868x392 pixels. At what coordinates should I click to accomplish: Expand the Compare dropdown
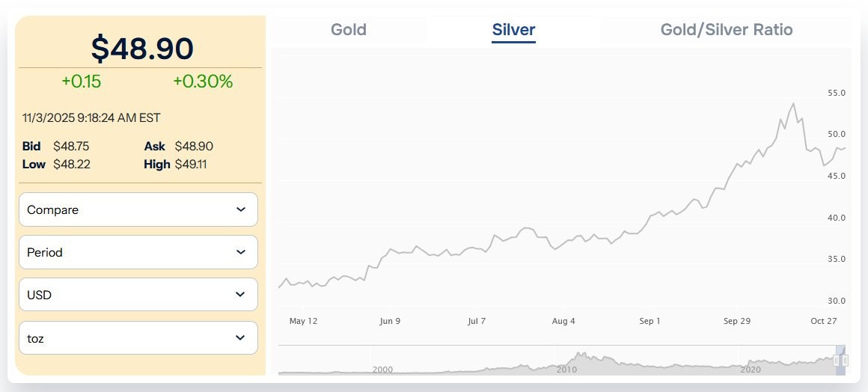tap(138, 209)
